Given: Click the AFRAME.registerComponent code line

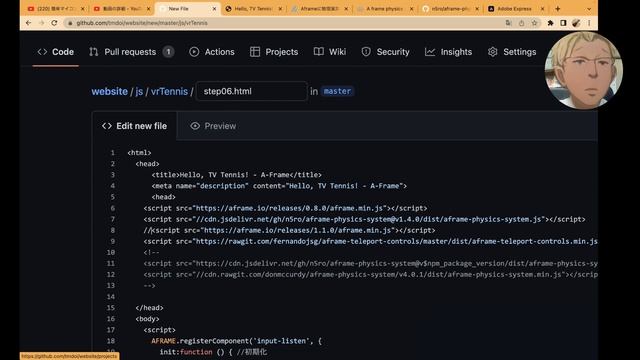Looking at the screenshot, I should point(236,341).
